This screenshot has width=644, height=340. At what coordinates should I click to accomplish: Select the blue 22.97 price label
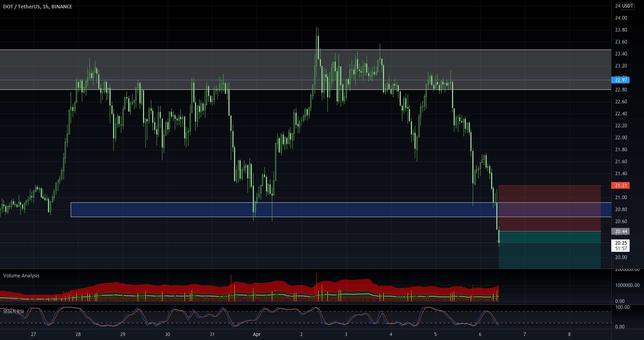coord(620,80)
